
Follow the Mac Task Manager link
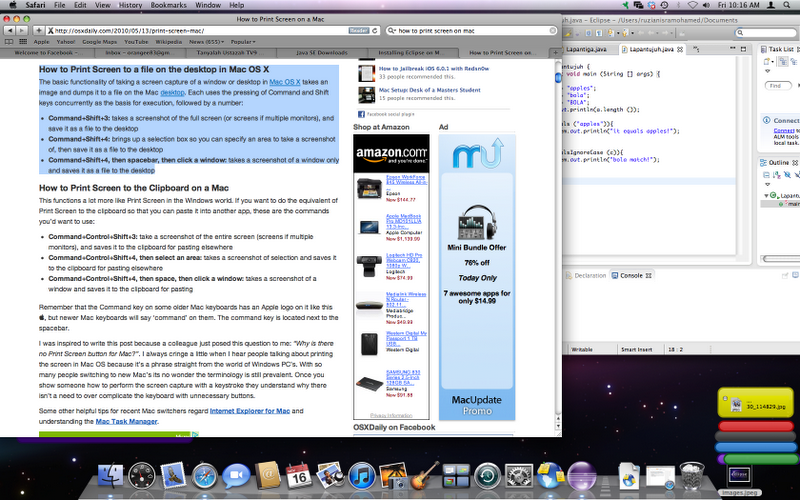click(127, 421)
